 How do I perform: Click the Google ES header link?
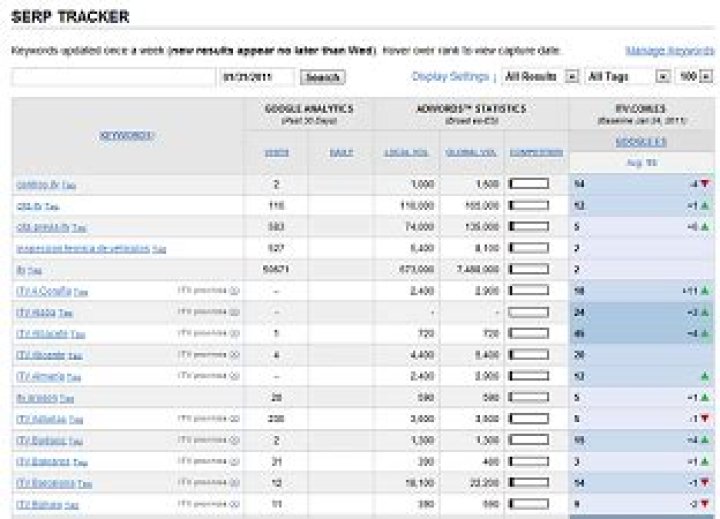click(641, 142)
